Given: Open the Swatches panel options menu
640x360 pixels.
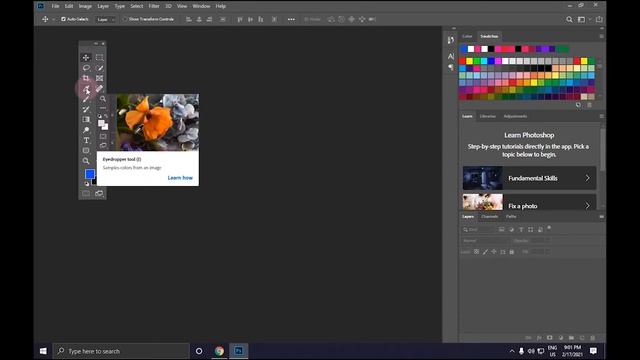Looking at the screenshot, I should tap(601, 36).
